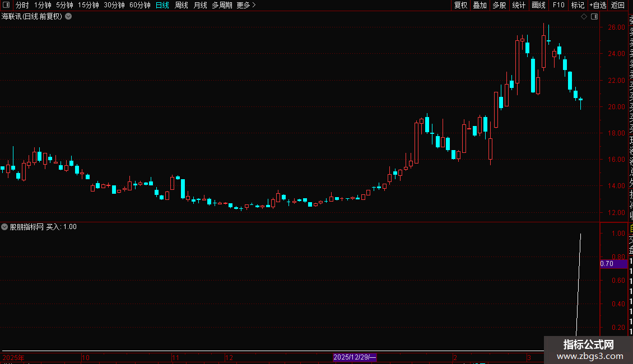Screen dimensions: 633x364
Task: Select the 60分钟 period tab
Action: point(140,5)
